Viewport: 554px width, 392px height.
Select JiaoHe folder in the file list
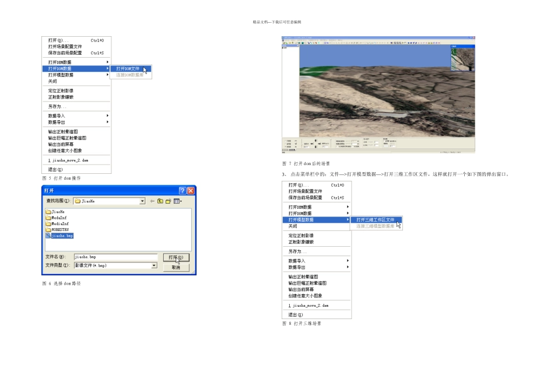pos(55,212)
